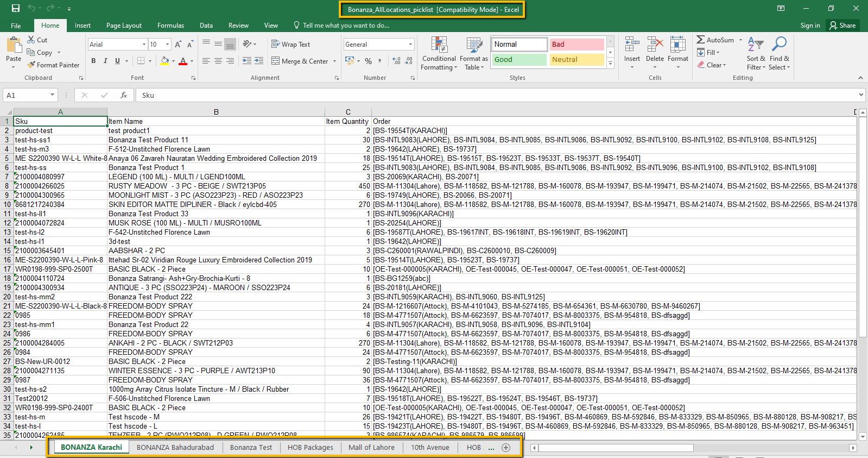Click the Share button

coord(842,26)
